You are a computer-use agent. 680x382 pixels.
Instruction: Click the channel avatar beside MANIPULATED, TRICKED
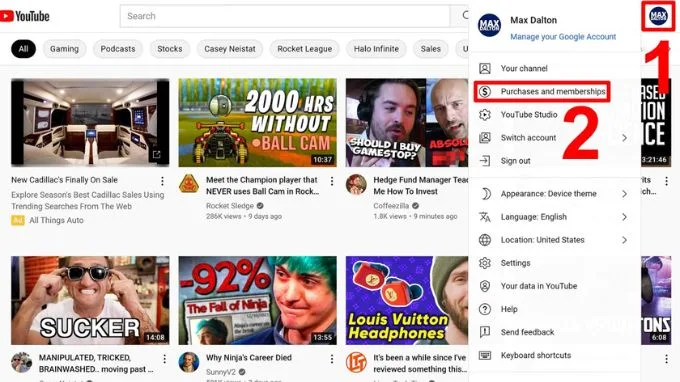pyautogui.click(x=21, y=362)
